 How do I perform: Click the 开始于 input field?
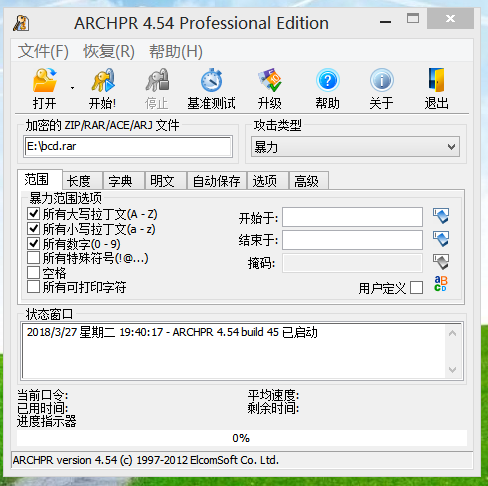click(x=352, y=217)
